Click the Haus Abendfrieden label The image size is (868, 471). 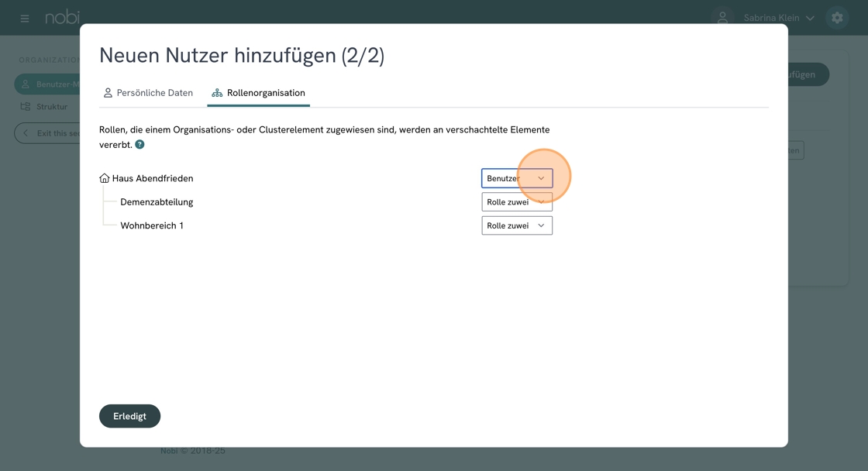(153, 178)
